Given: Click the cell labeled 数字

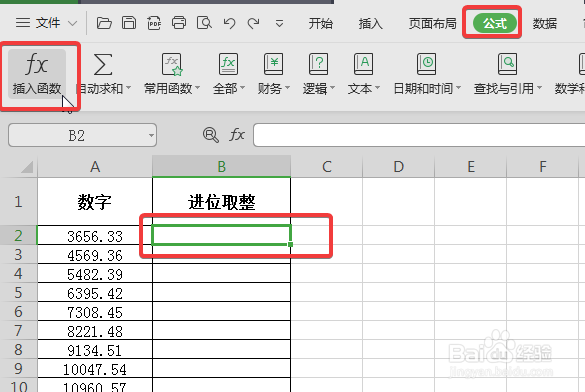Looking at the screenshot, I should click(x=95, y=201).
